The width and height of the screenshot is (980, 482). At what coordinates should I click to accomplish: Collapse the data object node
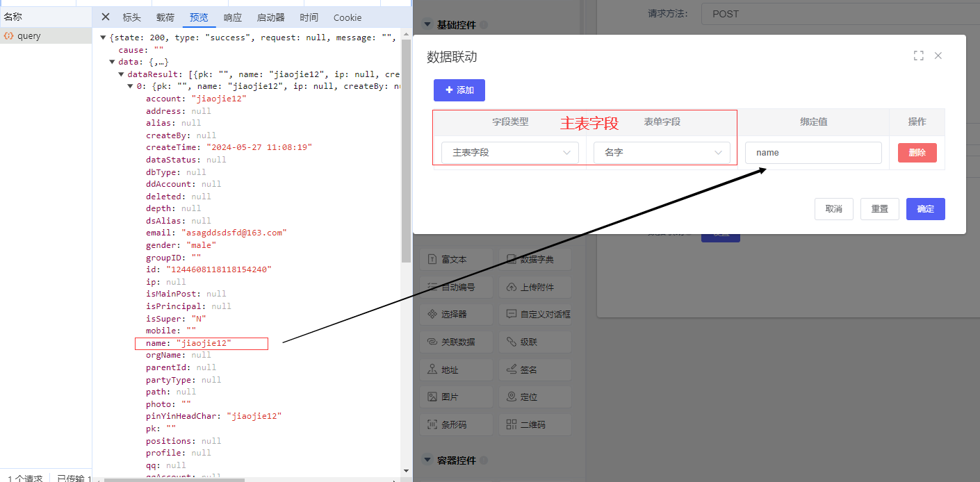[113, 63]
